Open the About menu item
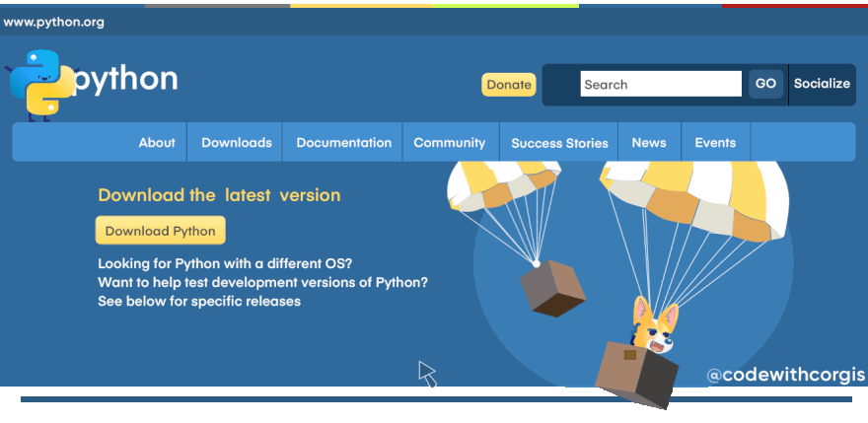The width and height of the screenshot is (868, 423). coord(157,143)
